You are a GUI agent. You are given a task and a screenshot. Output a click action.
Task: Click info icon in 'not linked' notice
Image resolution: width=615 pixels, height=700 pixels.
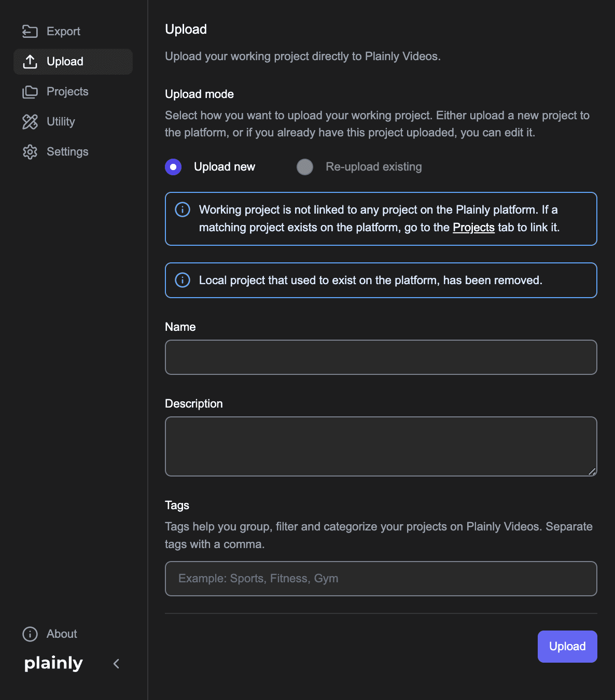pos(183,209)
